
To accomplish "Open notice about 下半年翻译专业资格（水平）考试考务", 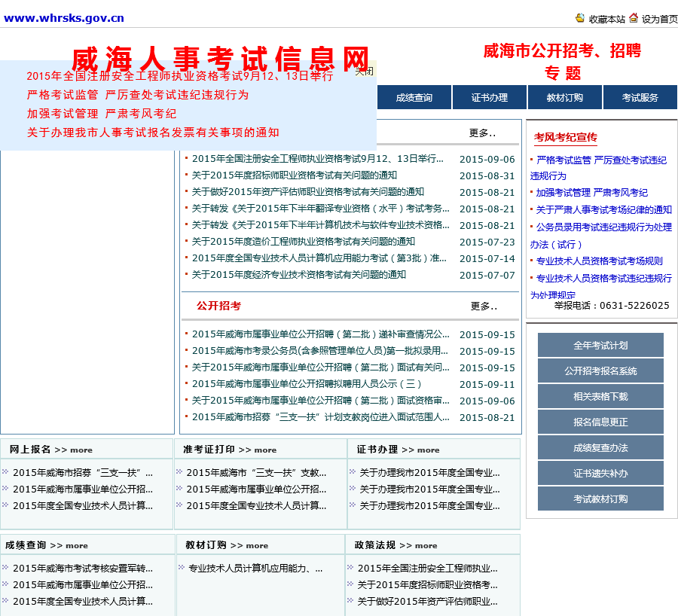I will [320, 209].
